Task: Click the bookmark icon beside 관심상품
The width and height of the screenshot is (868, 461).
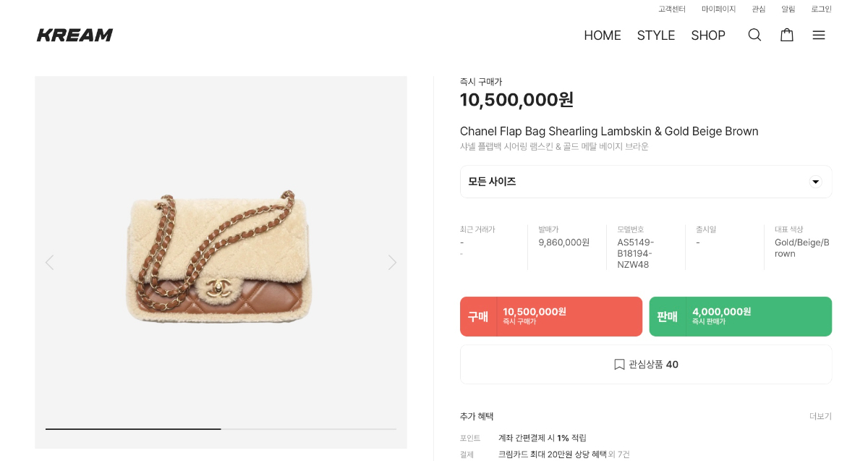Action: tap(619, 365)
